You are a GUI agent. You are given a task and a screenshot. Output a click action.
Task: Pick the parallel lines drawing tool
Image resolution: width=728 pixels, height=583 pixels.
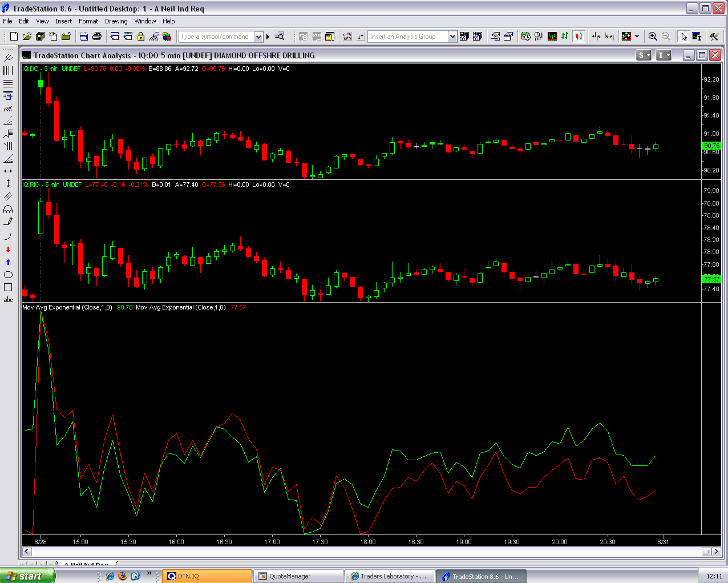point(8,196)
